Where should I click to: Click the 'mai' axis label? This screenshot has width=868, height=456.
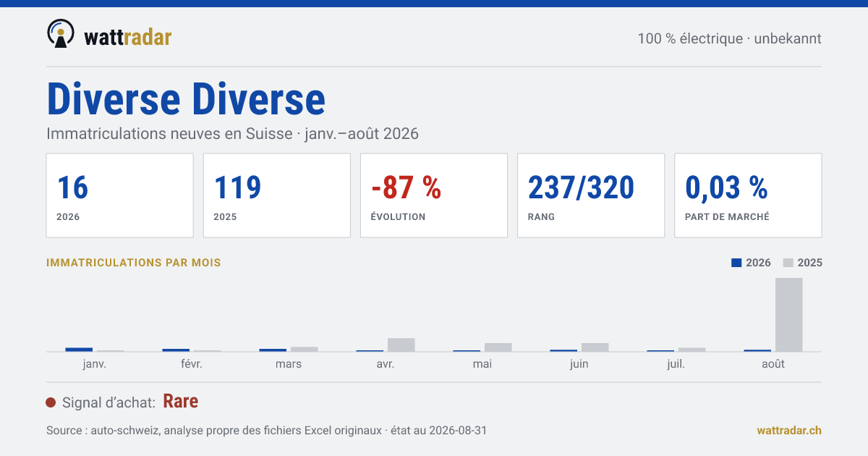coord(482,364)
